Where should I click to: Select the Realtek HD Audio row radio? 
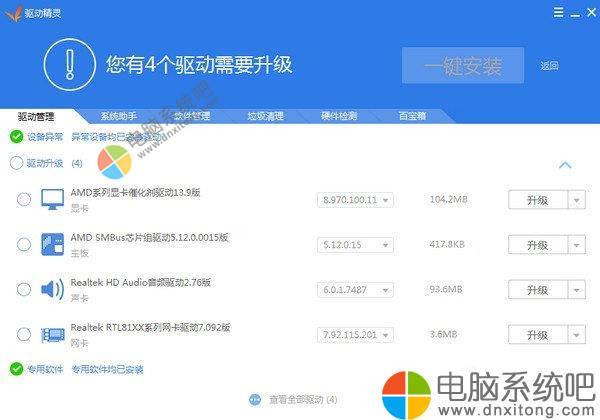point(24,289)
